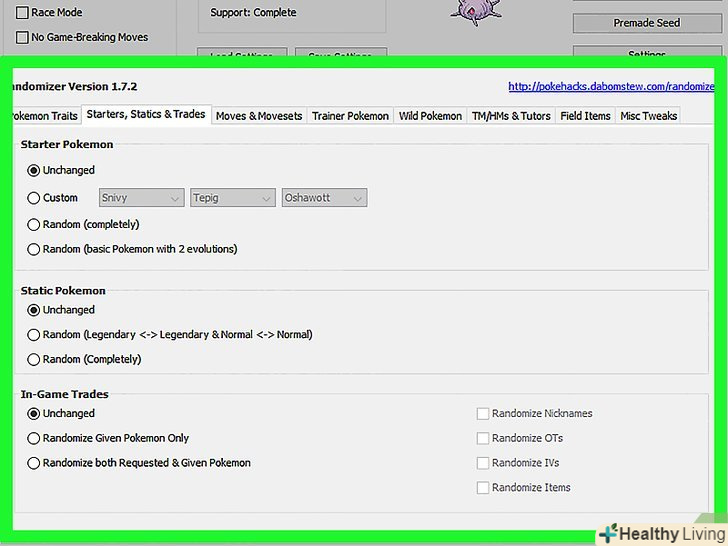
Task: Select Unchanged under Starter Pokemon
Action: pos(33,170)
